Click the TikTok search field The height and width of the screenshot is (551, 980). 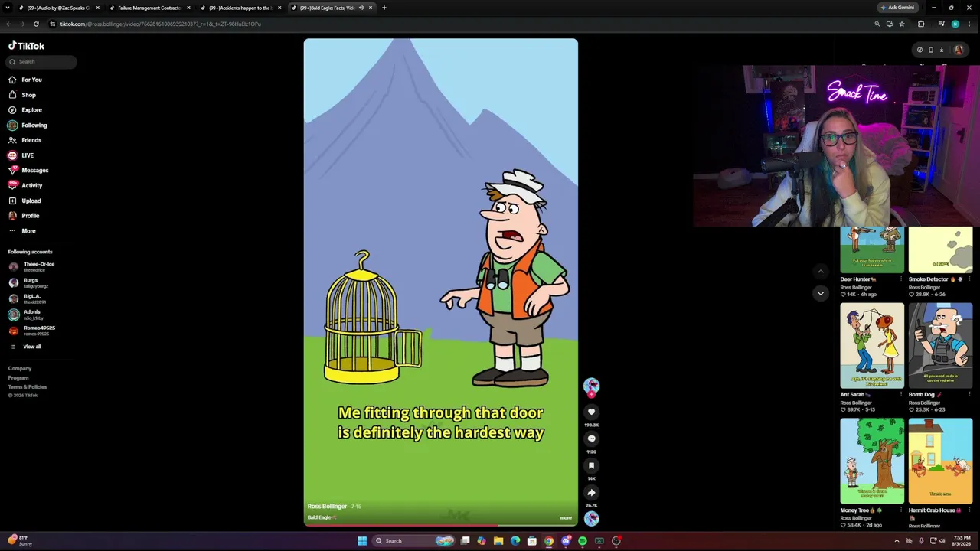pyautogui.click(x=42, y=62)
